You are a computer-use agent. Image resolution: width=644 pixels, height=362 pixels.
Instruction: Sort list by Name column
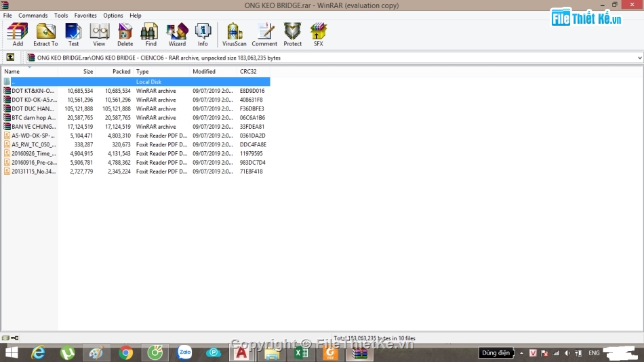pos(30,71)
